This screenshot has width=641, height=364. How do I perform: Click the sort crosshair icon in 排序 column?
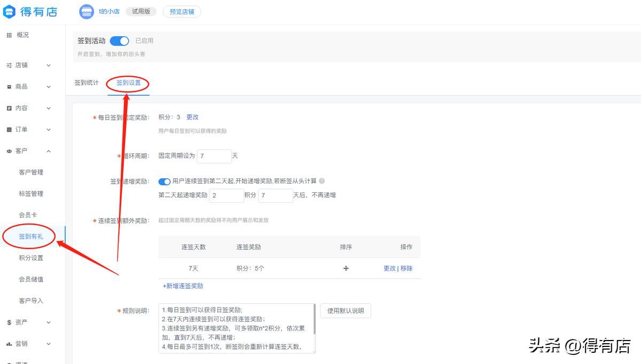(x=346, y=268)
